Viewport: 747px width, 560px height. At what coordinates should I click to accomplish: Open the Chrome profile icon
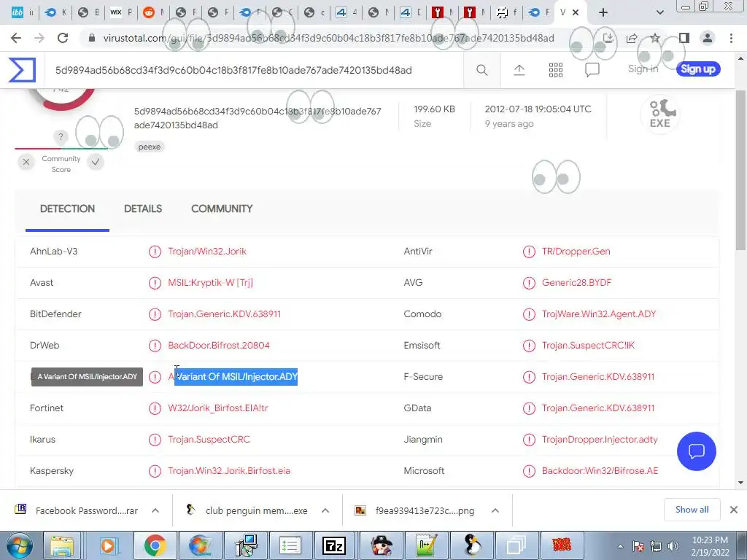[708, 38]
